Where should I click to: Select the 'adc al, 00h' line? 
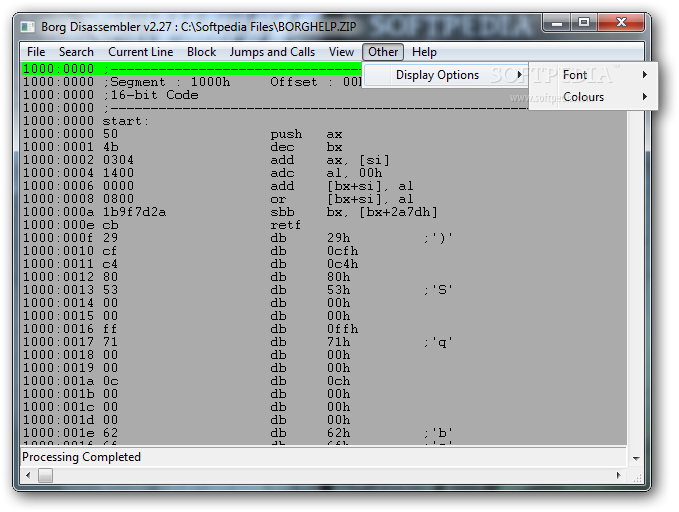pos(324,173)
